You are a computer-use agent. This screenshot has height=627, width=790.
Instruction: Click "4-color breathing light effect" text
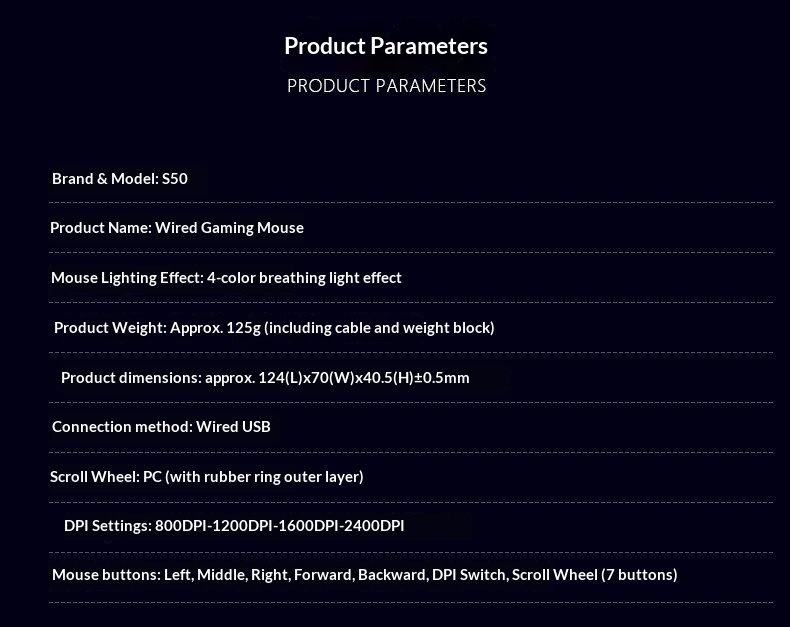click(304, 278)
